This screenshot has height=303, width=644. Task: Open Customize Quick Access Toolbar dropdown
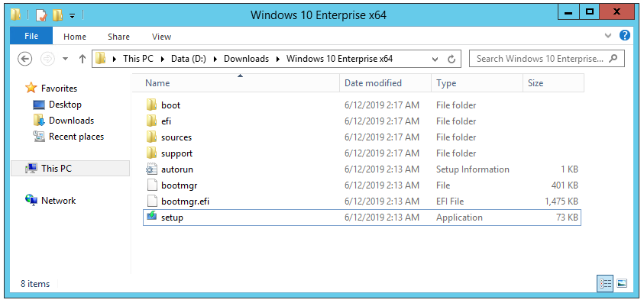click(72, 16)
